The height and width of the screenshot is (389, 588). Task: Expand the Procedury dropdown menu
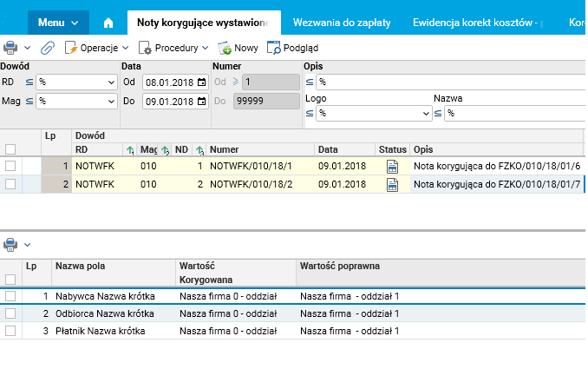click(173, 48)
